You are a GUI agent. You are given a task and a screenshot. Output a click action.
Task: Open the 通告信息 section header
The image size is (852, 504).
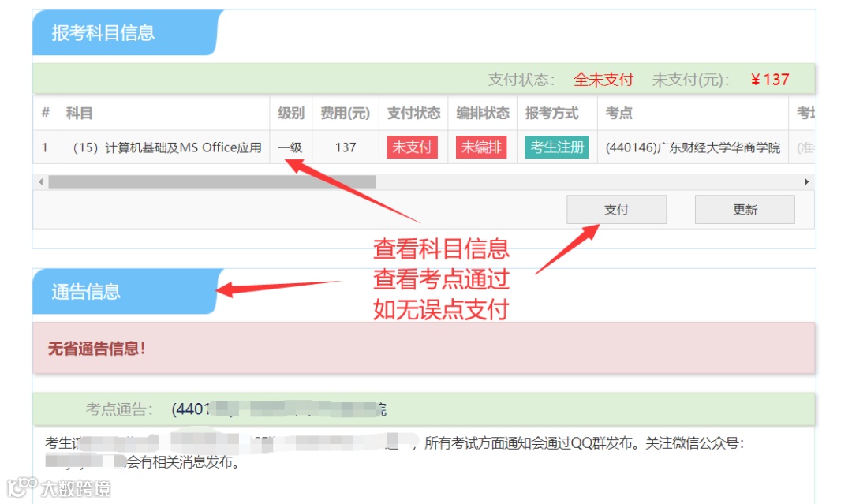click(129, 292)
